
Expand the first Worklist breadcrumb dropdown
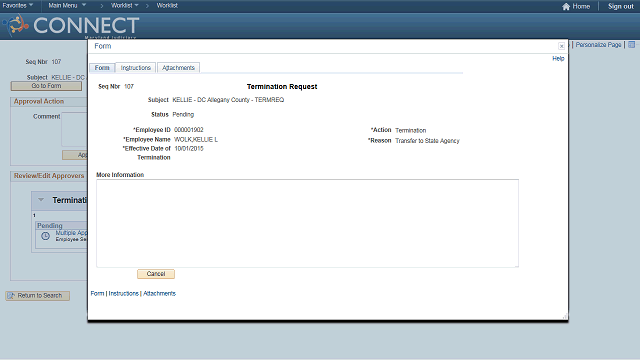[x=124, y=5]
